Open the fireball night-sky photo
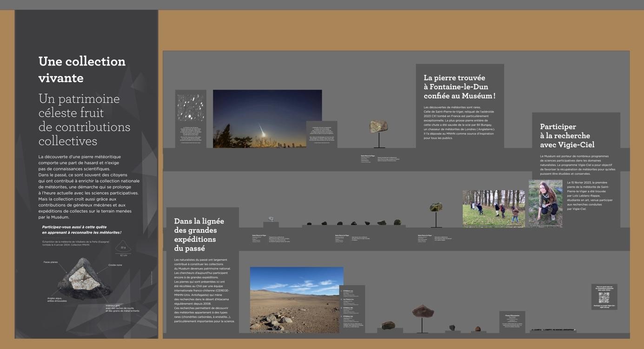Screen dimensions: 644x349 (x=267, y=119)
